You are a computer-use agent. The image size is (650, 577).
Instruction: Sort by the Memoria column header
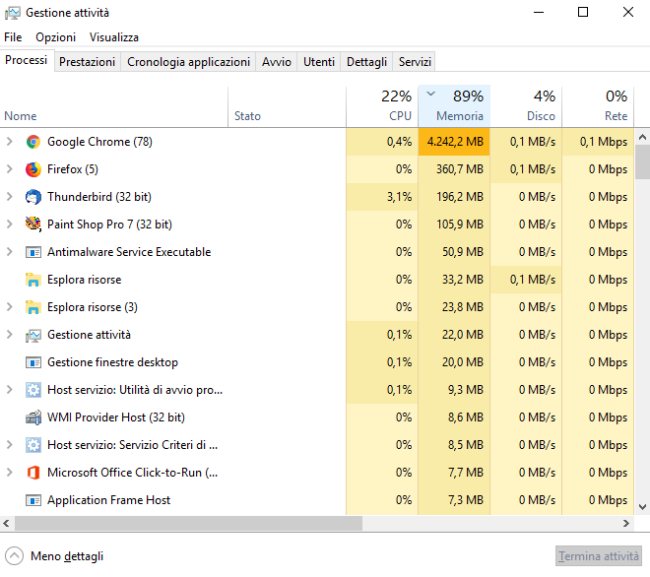[454, 107]
